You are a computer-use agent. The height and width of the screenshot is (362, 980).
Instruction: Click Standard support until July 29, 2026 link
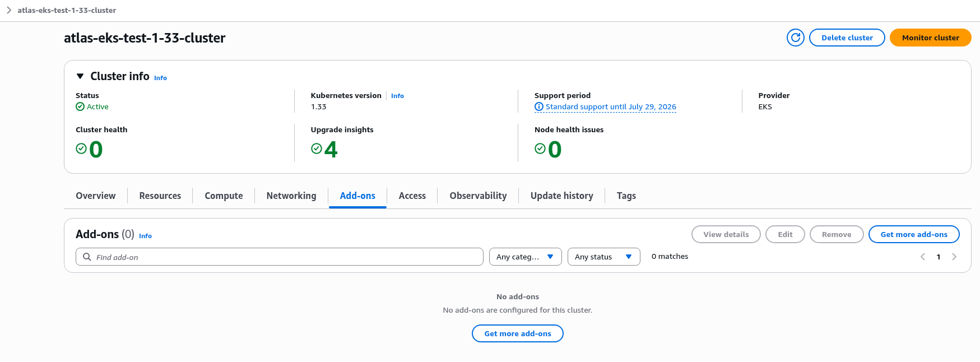click(611, 106)
